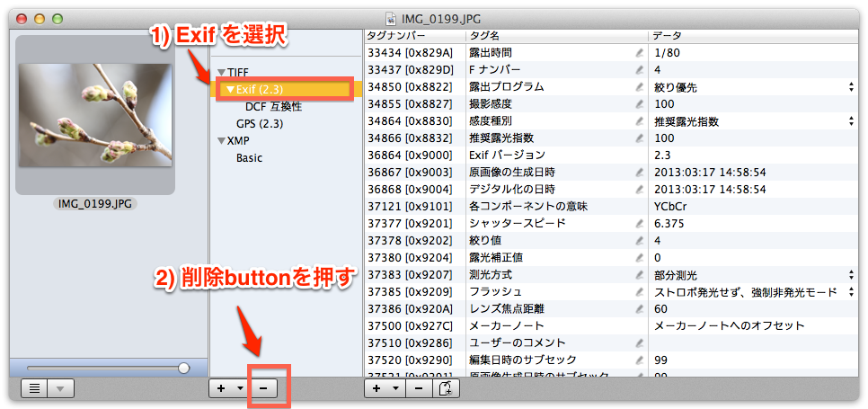Screen dimensions: 868x409
Task: Click the thumbnail size slider knob
Action: pyautogui.click(x=184, y=368)
